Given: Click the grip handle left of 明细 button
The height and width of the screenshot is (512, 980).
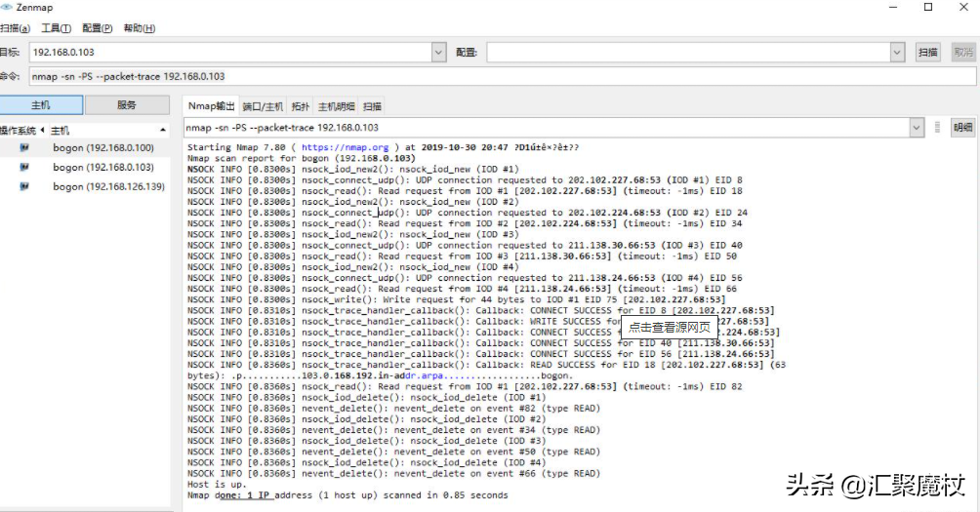Looking at the screenshot, I should pyautogui.click(x=937, y=128).
